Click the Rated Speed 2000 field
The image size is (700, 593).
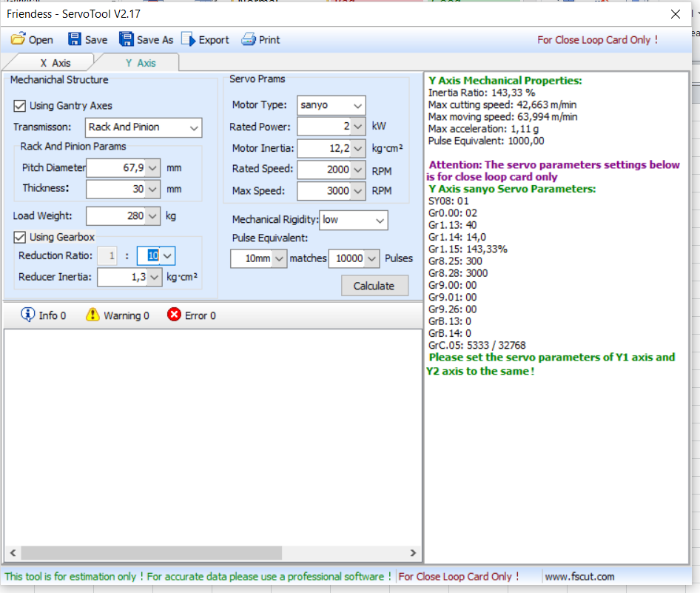pyautogui.click(x=324, y=170)
